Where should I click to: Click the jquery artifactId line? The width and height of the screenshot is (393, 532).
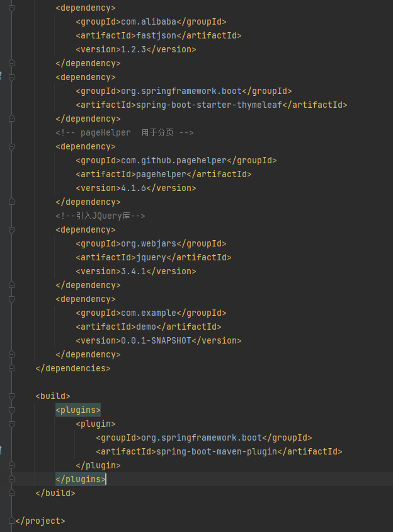tap(154, 258)
